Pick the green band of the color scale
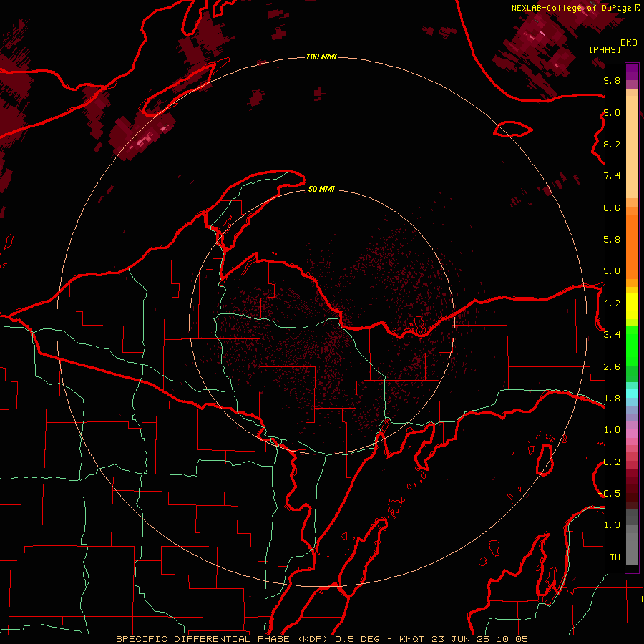644x644 pixels. point(632,346)
